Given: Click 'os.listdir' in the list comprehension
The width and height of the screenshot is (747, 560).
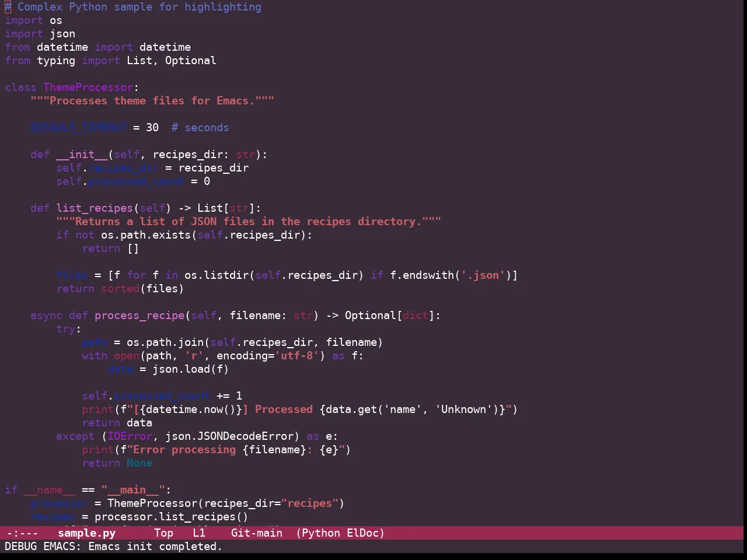Looking at the screenshot, I should point(217,275).
